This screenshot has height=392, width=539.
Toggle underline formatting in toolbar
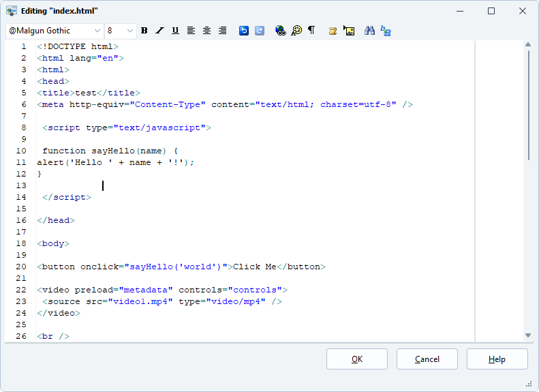(x=175, y=31)
